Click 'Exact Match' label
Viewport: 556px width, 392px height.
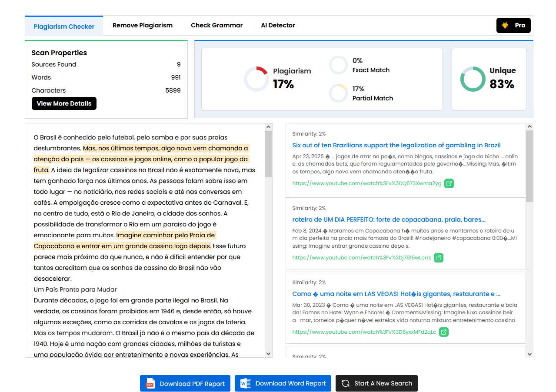coord(371,70)
